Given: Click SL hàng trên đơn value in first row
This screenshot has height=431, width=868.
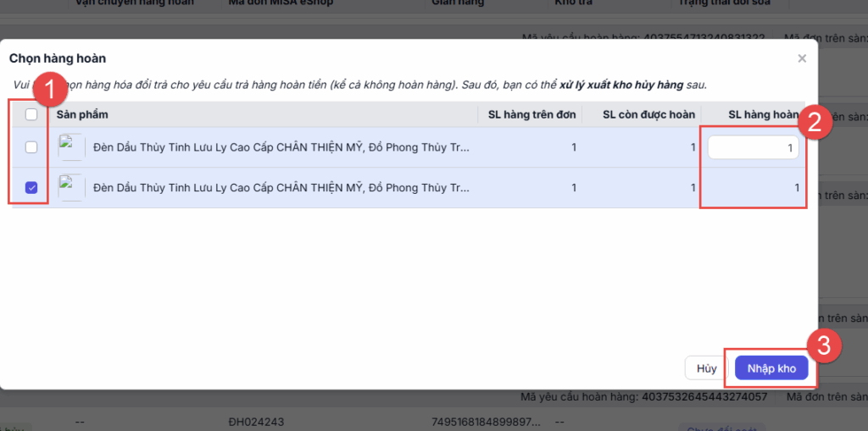Looking at the screenshot, I should point(574,147).
